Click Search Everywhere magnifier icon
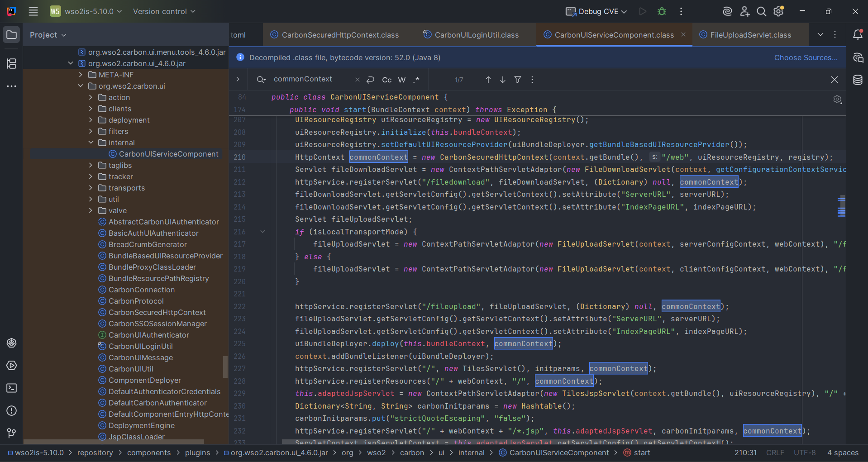The width and height of the screenshot is (868, 462). click(762, 11)
